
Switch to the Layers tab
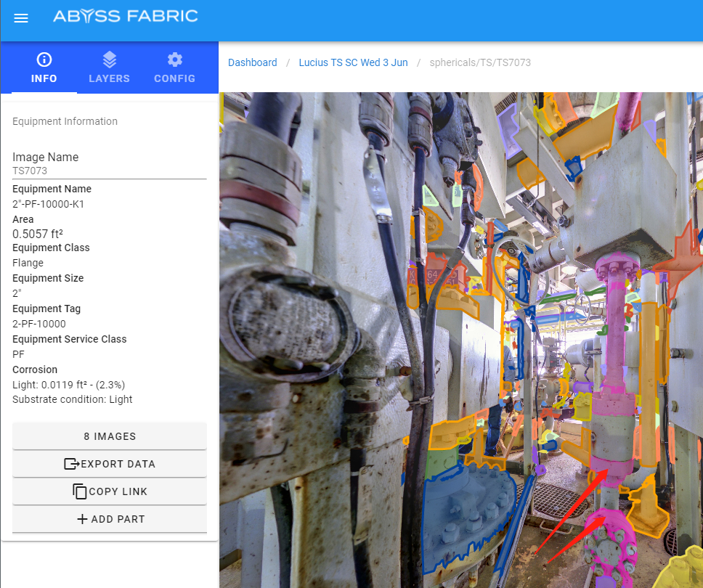[x=109, y=68]
